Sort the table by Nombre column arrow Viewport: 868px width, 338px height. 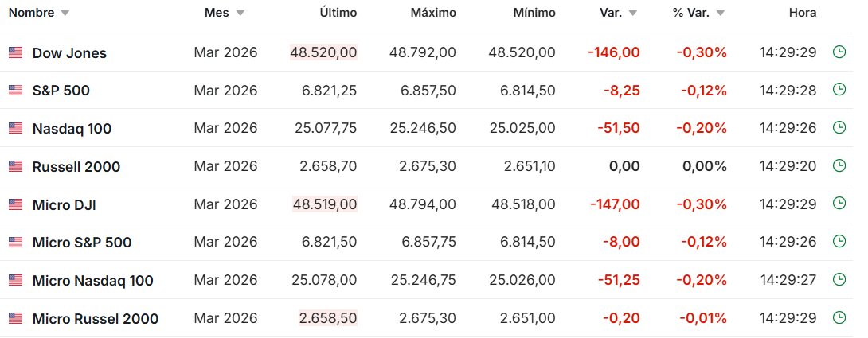point(65,14)
